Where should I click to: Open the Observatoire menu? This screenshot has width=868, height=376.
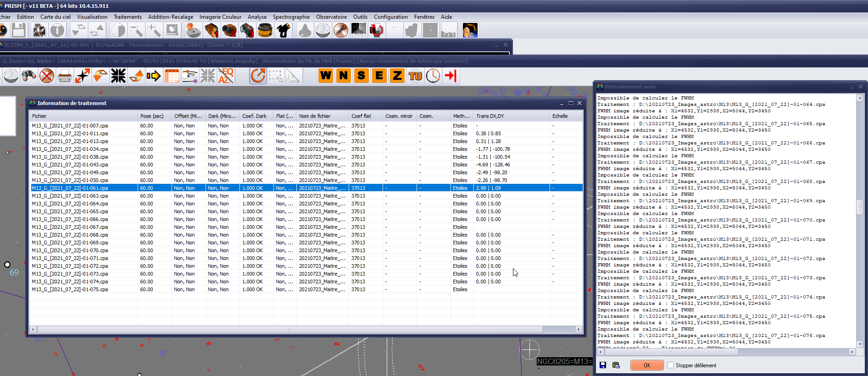tap(331, 17)
